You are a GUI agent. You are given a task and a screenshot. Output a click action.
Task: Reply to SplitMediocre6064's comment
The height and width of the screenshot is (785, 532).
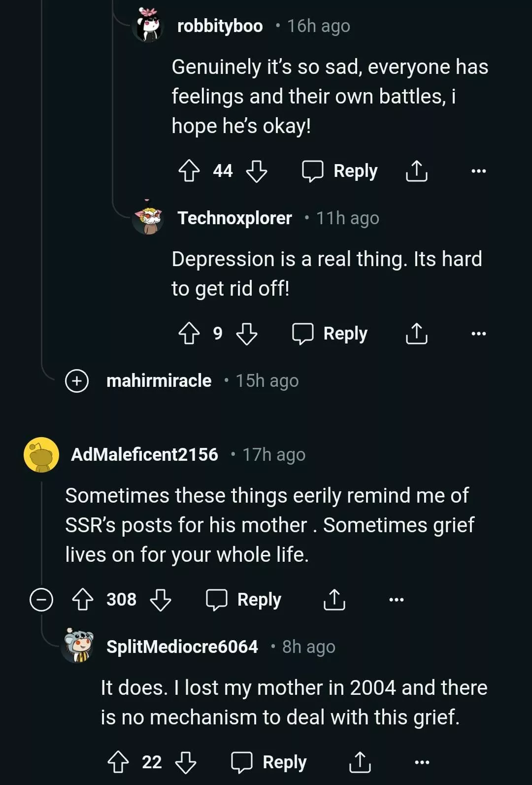[x=269, y=762]
